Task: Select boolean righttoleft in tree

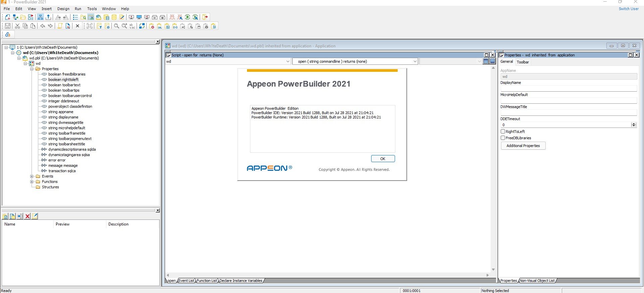Action: coord(63,80)
